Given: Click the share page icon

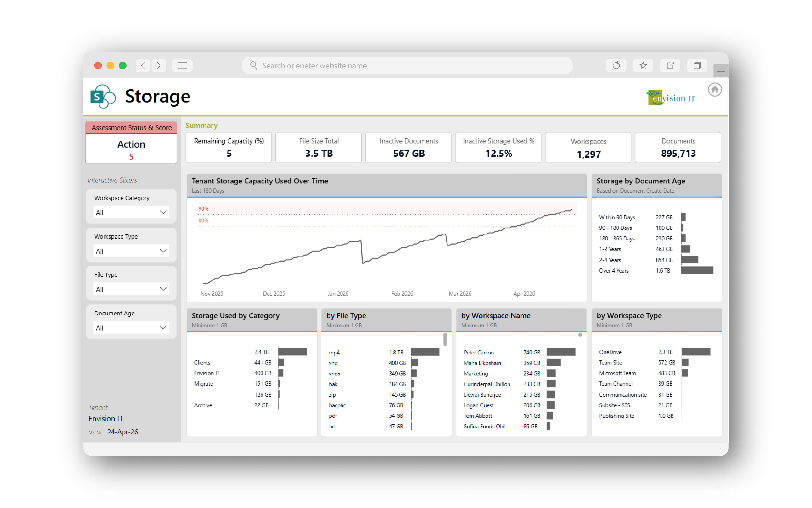Looking at the screenshot, I should click(x=670, y=65).
